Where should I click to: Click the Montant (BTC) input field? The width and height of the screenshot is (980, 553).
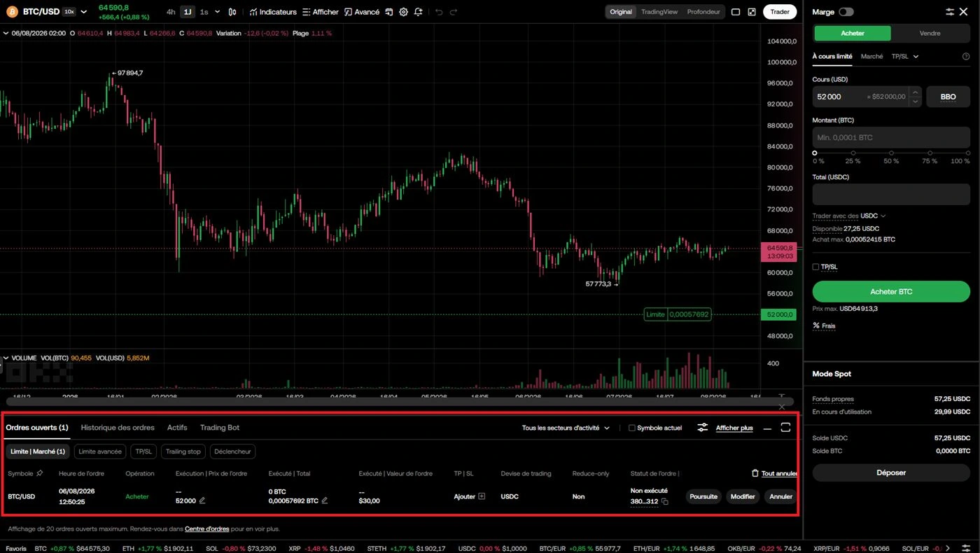[891, 137]
